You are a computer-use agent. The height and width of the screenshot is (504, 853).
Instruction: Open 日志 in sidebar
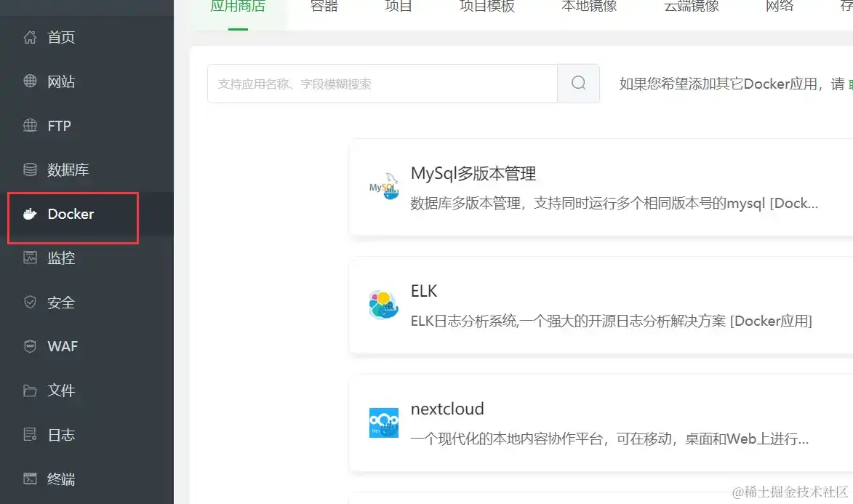61,434
